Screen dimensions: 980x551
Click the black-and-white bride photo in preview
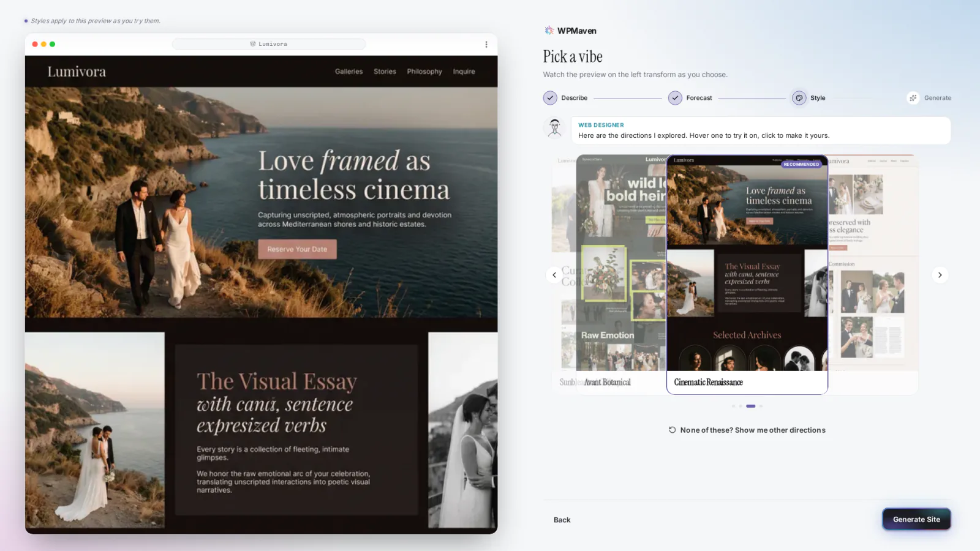pyautogui.click(x=462, y=430)
